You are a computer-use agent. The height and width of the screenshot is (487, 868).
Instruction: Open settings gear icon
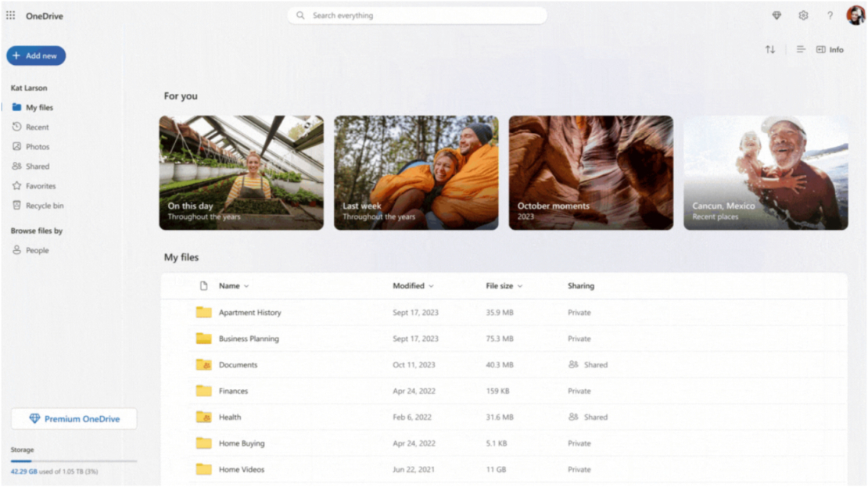[803, 16]
